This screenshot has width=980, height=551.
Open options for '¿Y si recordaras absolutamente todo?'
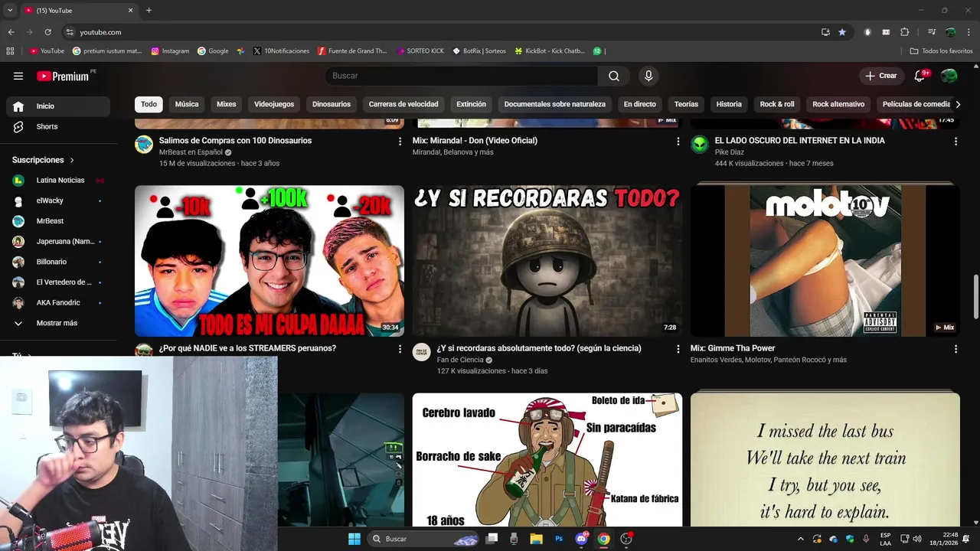tap(678, 349)
